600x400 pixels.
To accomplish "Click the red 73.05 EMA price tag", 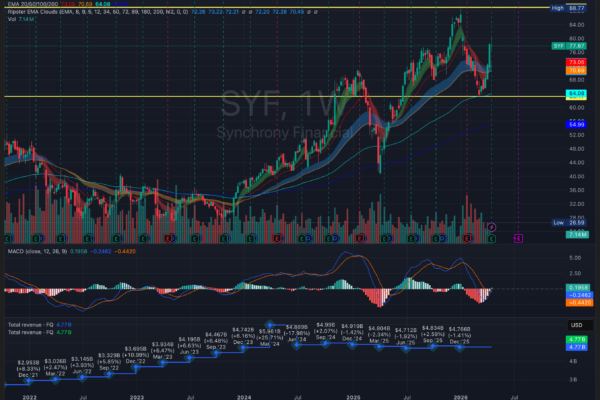I will [576, 62].
